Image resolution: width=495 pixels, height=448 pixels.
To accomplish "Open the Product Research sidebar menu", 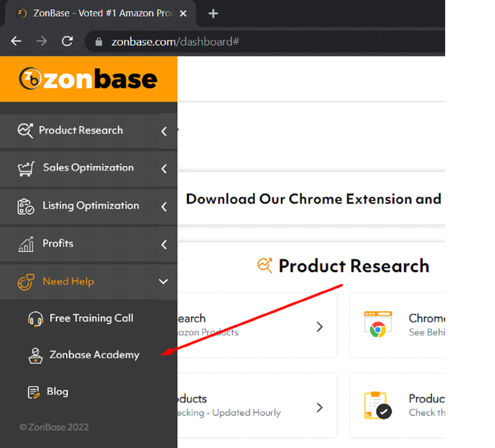I will pyautogui.click(x=89, y=130).
